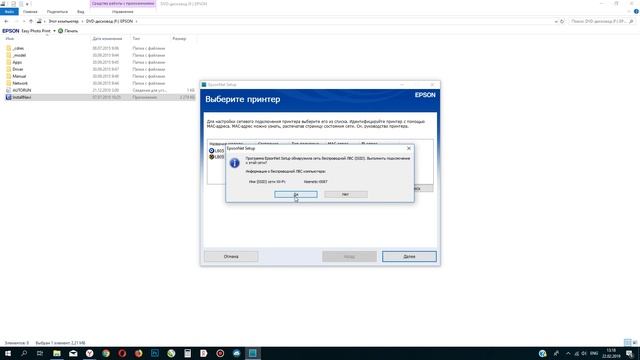Click the volume icon in the system tray

584,353
